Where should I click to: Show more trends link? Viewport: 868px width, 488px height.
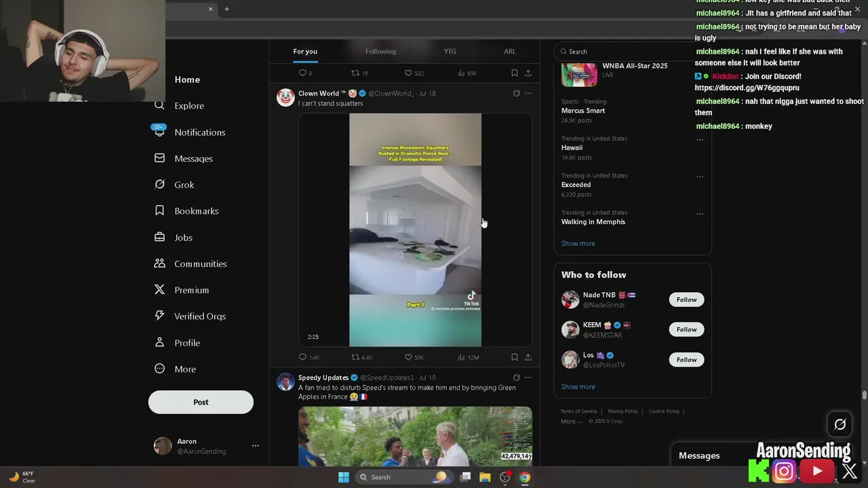578,243
